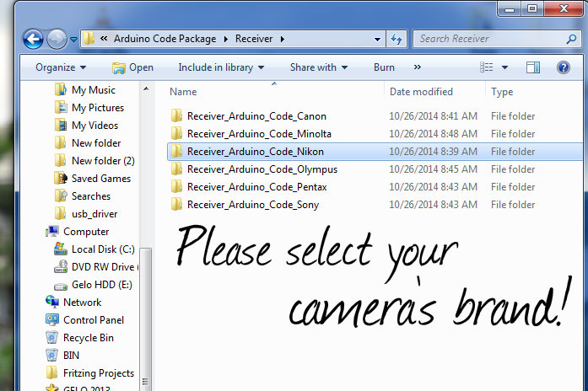Click the Computer icon in the sidebar
588x391 pixels.
point(52,231)
